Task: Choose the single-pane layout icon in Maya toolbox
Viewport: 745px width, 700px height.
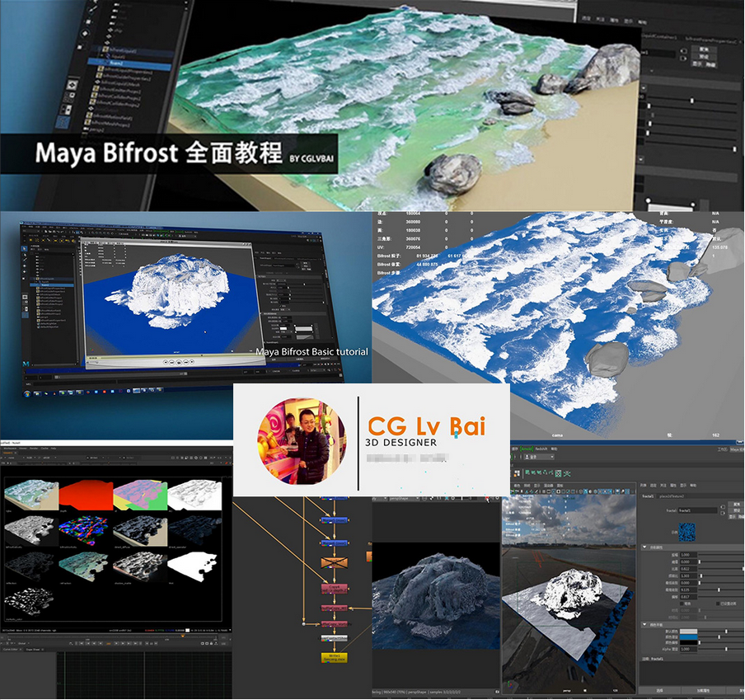Action: [26, 297]
